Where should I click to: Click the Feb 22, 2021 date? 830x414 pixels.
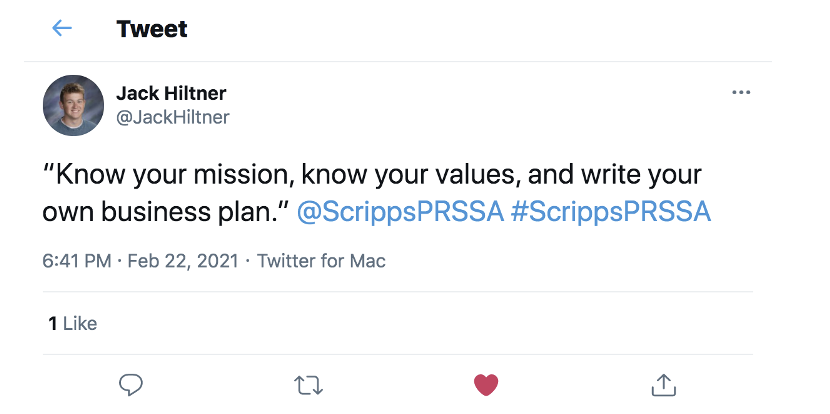pos(183,261)
